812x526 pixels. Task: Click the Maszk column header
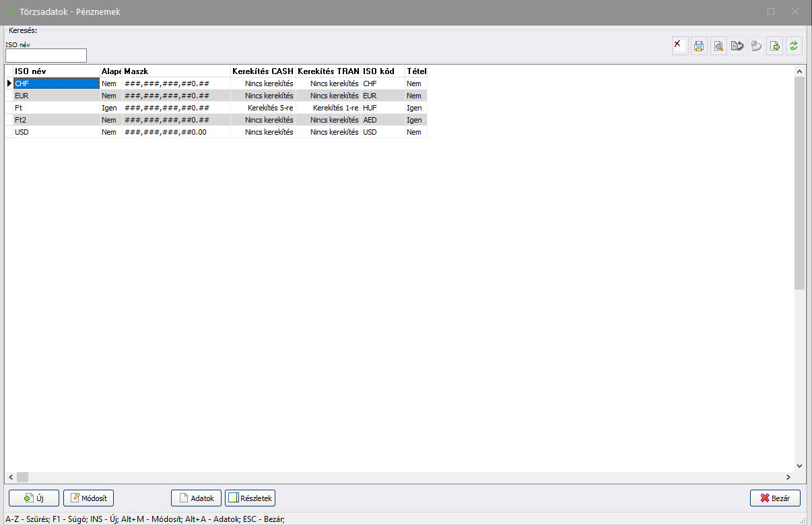pyautogui.click(x=175, y=71)
